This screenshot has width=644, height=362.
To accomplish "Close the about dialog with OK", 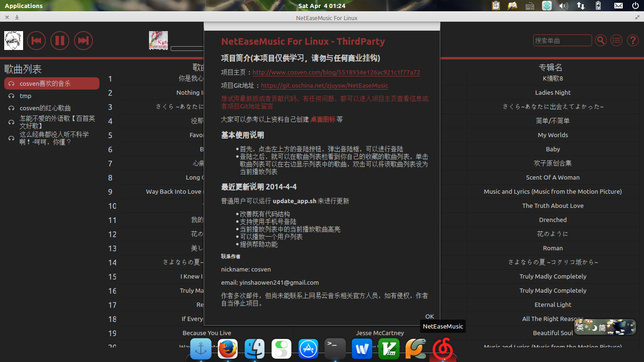I will (x=429, y=316).
